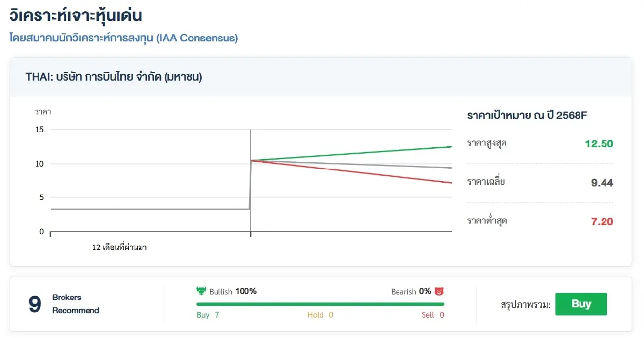Image resolution: width=644 pixels, height=338 pixels.
Task: Click the THAI company name header
Action: 114,77
